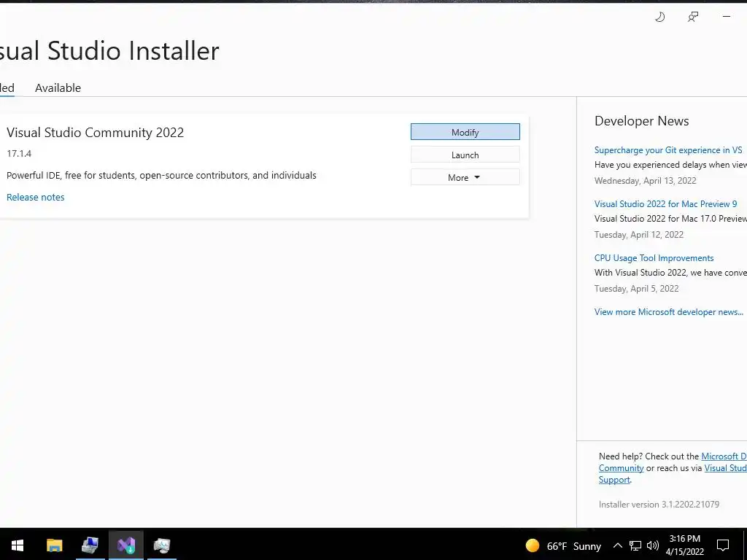The height and width of the screenshot is (560, 747).
Task: Open Supercharge your Git experience article
Action: 668,150
